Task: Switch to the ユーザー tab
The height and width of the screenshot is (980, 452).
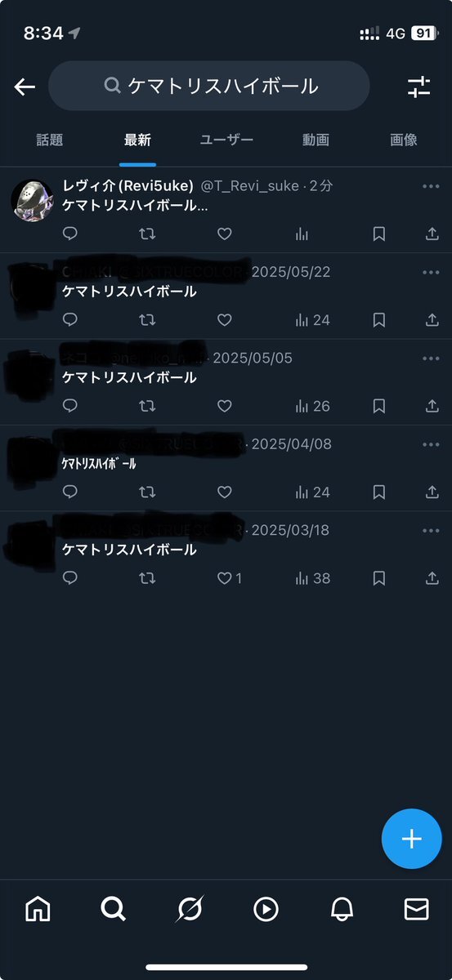Action: pos(226,140)
